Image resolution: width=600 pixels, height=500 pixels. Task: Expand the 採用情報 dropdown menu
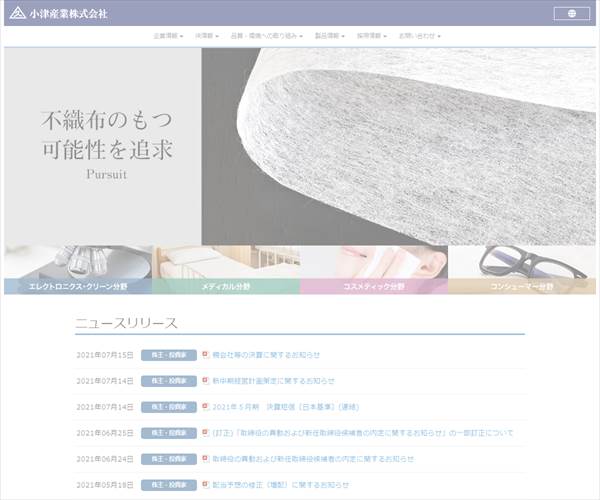click(372, 36)
